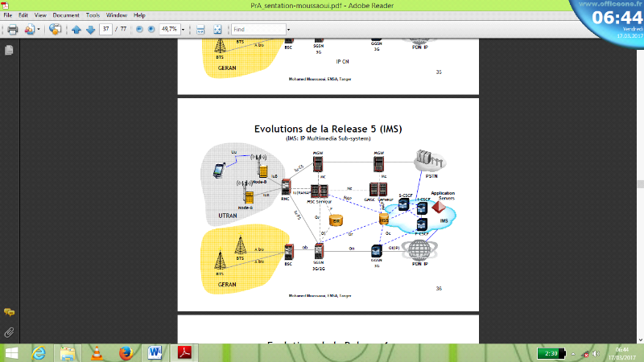Viewport: 644px width, 362px height.
Task: Go to previous page with up arrow
Action: click(76, 30)
